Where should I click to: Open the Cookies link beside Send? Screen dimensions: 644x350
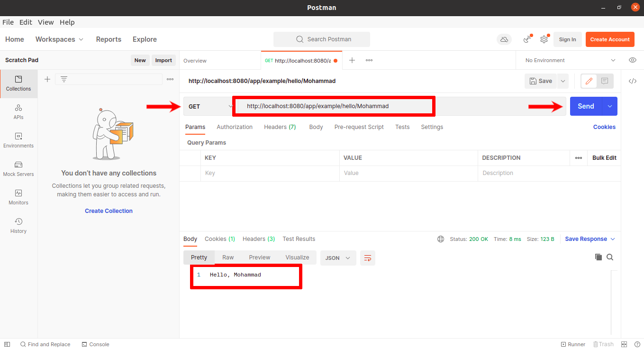click(x=604, y=127)
